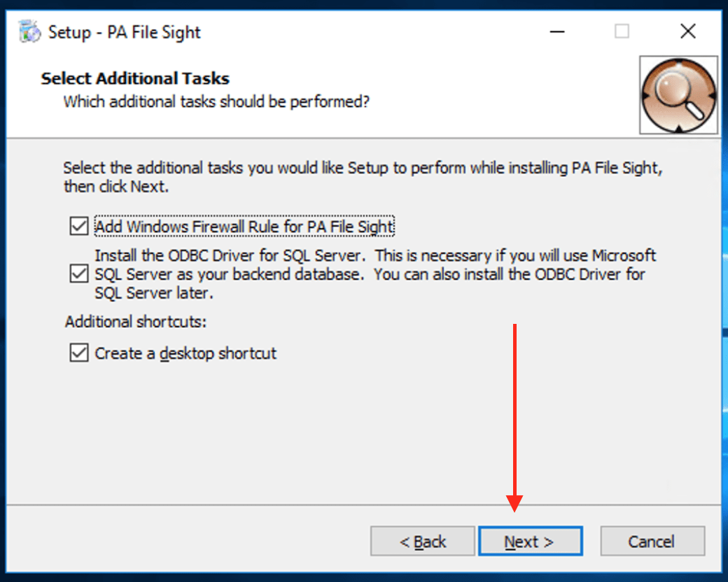
Task: Toggle the ODBC Driver install checkbox
Action: coord(78,274)
